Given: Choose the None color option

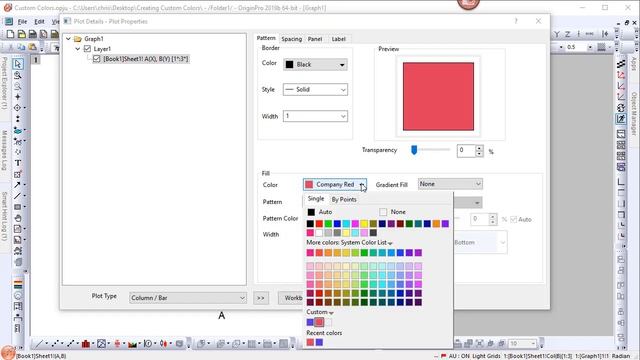Looking at the screenshot, I should (393, 212).
